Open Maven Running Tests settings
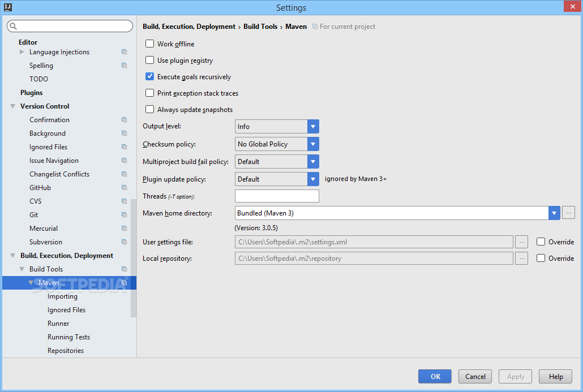This screenshot has height=392, width=583. coord(69,337)
